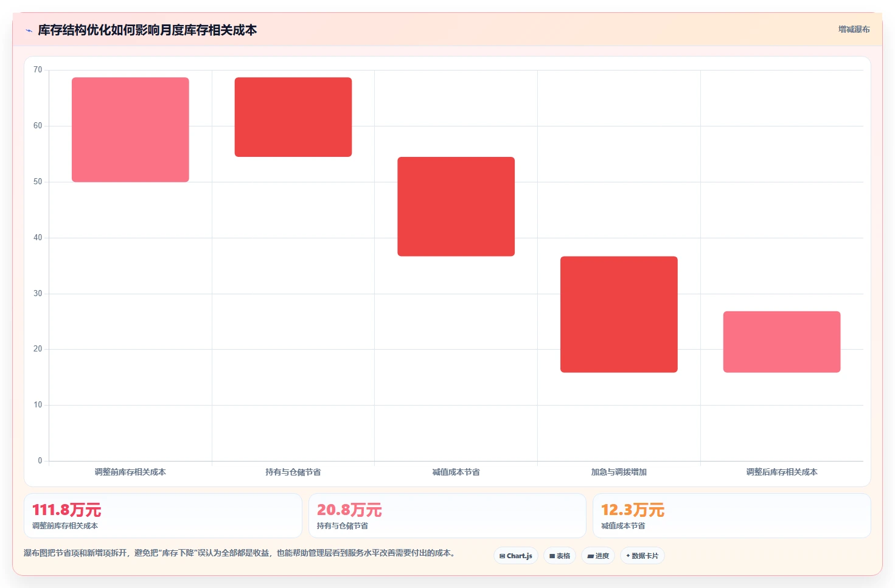The image size is (895, 588).
Task: Click the 20.8万元 持有与仓储节省 card
Action: pos(447,516)
